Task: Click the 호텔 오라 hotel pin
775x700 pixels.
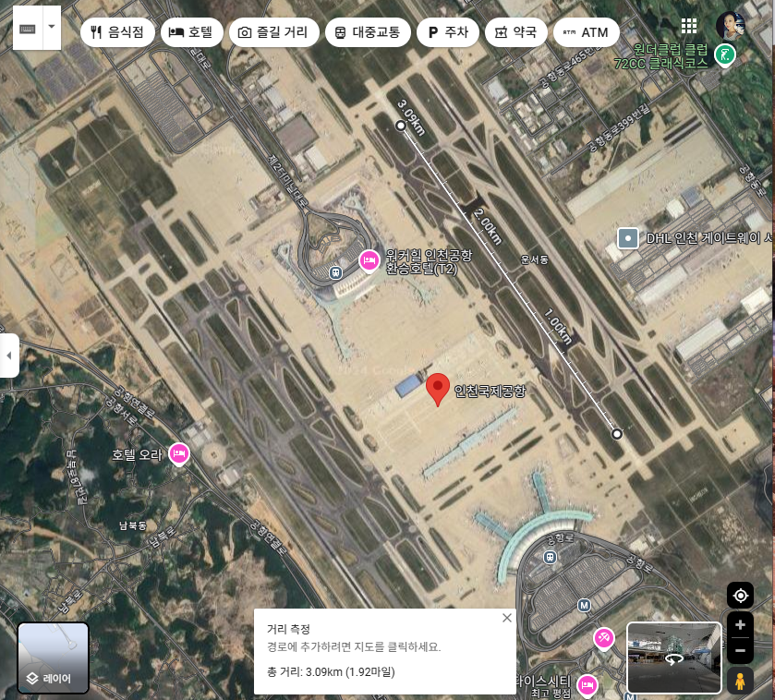Action: [x=179, y=454]
